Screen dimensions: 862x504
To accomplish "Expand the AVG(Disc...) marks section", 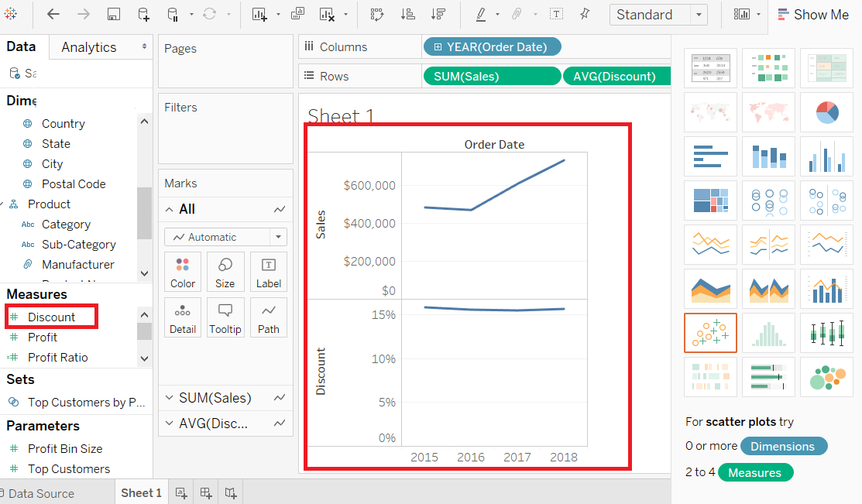I will 170,423.
